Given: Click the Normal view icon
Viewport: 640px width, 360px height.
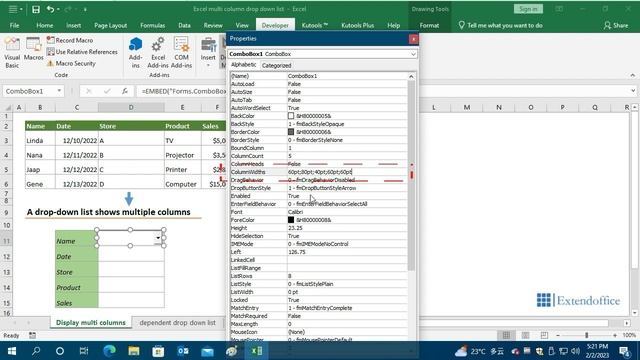Looking at the screenshot, I should coord(506,335).
